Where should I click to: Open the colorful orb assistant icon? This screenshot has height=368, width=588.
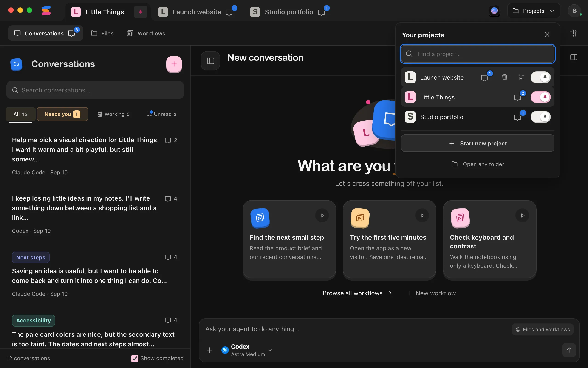pos(494,11)
